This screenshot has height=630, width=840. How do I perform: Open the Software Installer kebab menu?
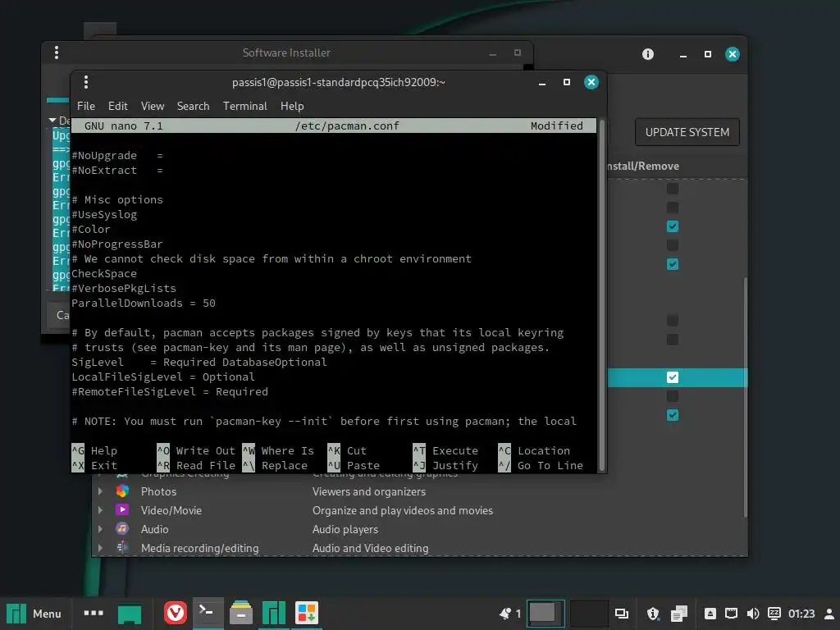(x=57, y=52)
